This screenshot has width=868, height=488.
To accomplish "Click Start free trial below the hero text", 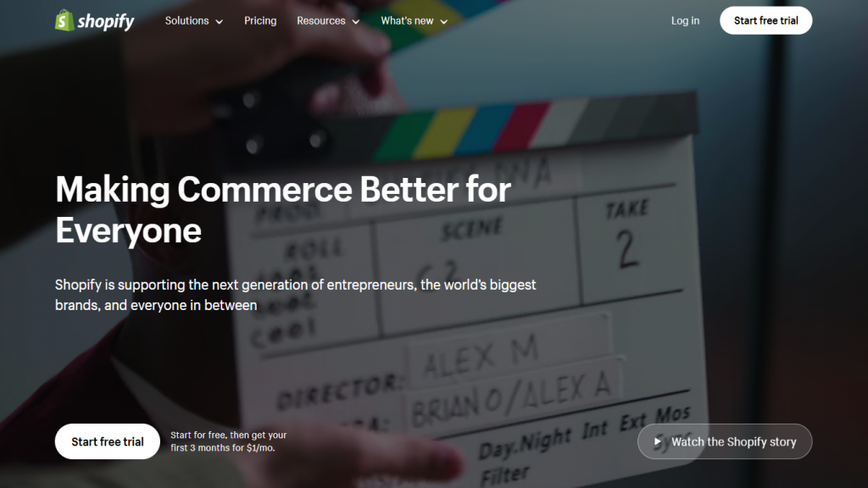I will [x=108, y=441].
